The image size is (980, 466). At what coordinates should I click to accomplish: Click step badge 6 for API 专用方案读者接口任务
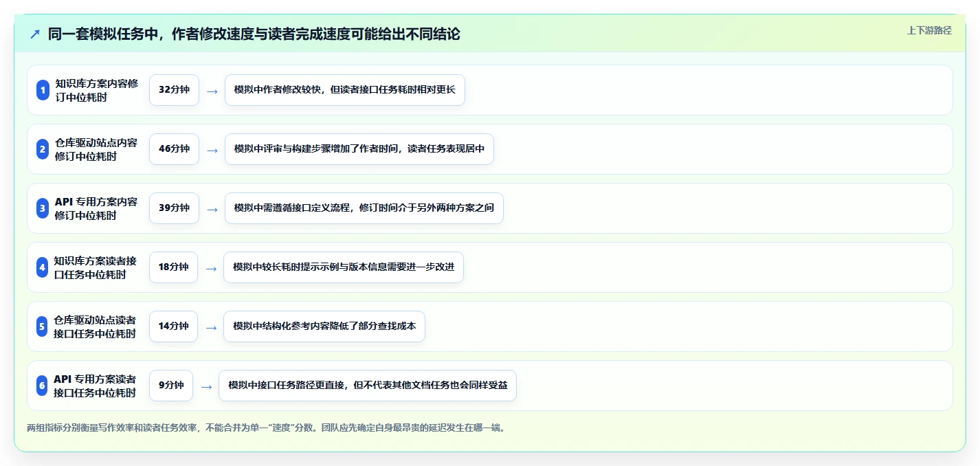pos(42,386)
